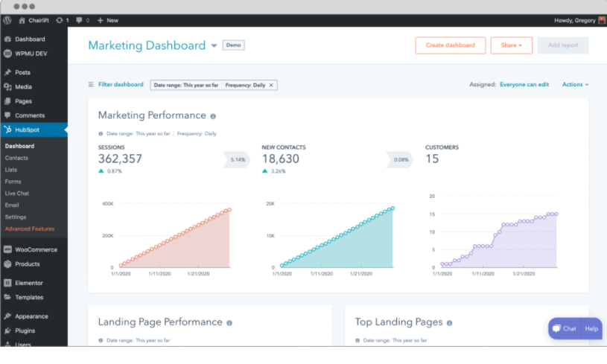Open HubSpot Settings submenu item

click(16, 217)
